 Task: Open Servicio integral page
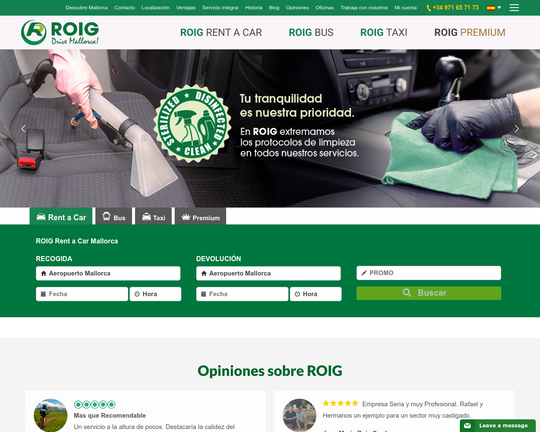[x=220, y=8]
